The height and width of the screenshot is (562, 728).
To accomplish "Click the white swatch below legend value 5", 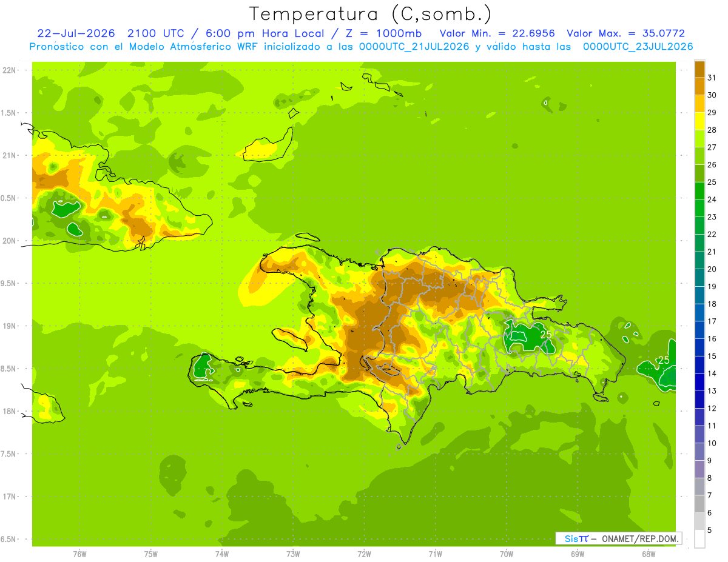I will [699, 539].
